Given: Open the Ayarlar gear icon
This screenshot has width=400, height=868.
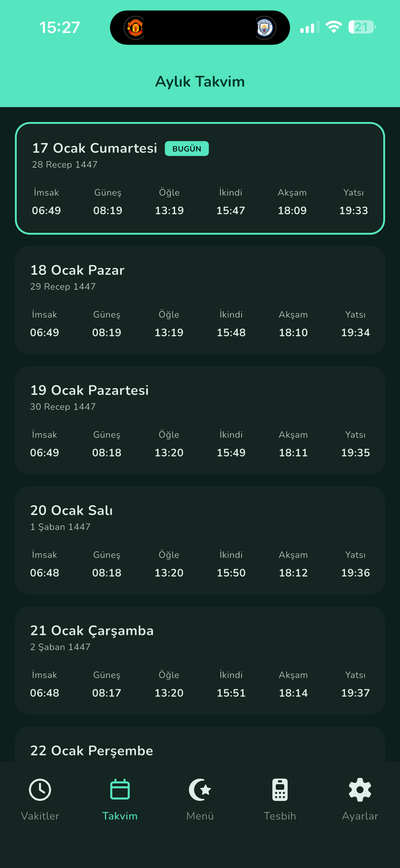Looking at the screenshot, I should coord(360,789).
